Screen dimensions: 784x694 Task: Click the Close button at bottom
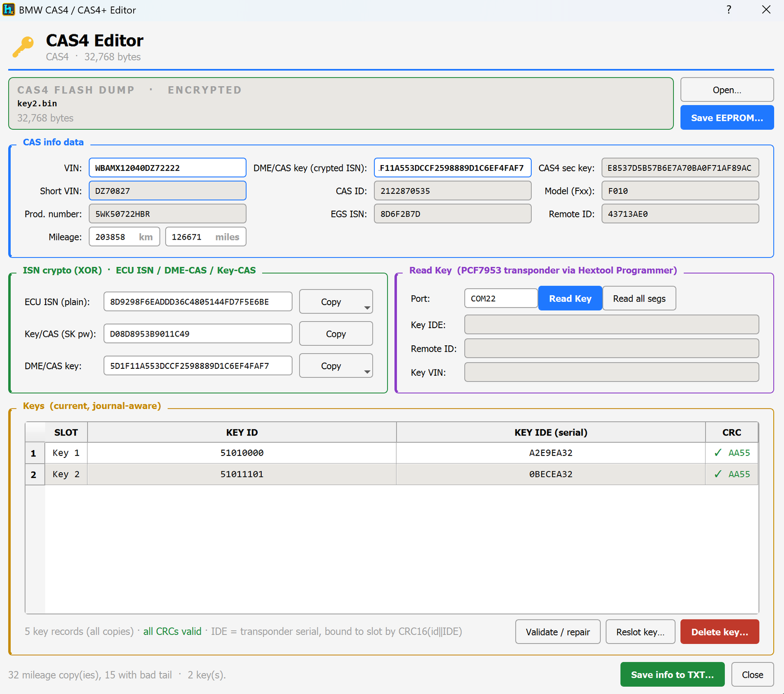[753, 674]
